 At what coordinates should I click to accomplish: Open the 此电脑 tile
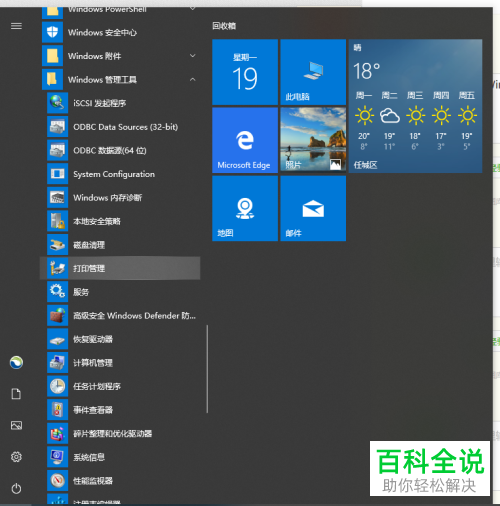click(313, 72)
